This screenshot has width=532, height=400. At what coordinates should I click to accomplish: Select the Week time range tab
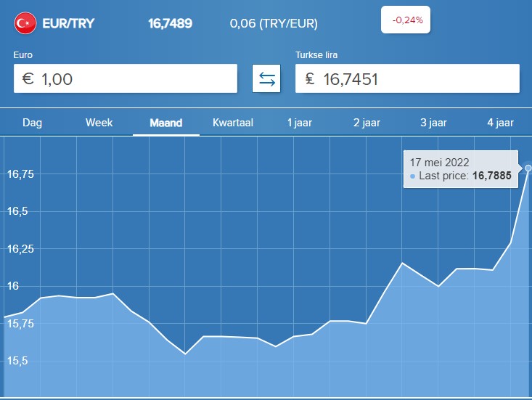point(99,123)
